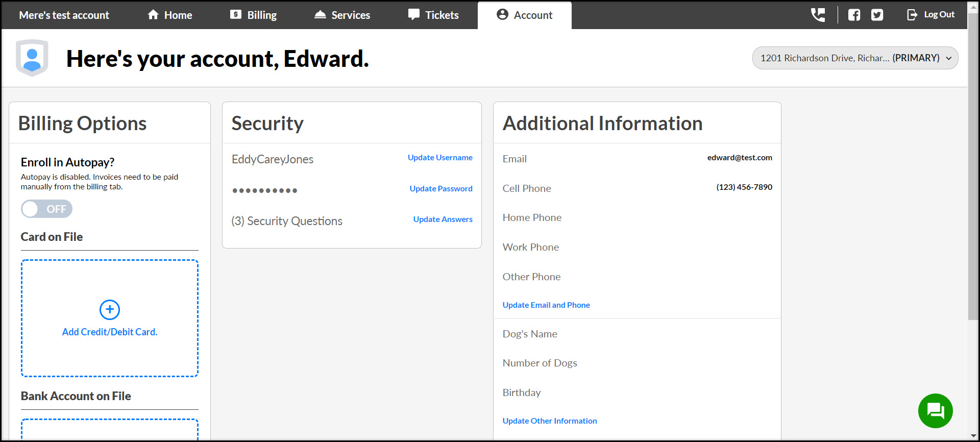Click the Other Phone label
Viewport: 980px width, 442px height.
coord(531,277)
